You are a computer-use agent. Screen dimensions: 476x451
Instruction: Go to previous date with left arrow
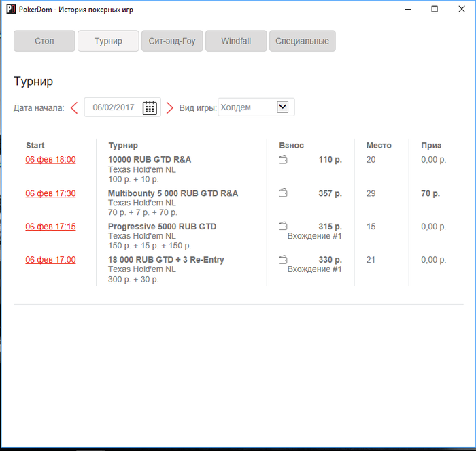(x=74, y=107)
